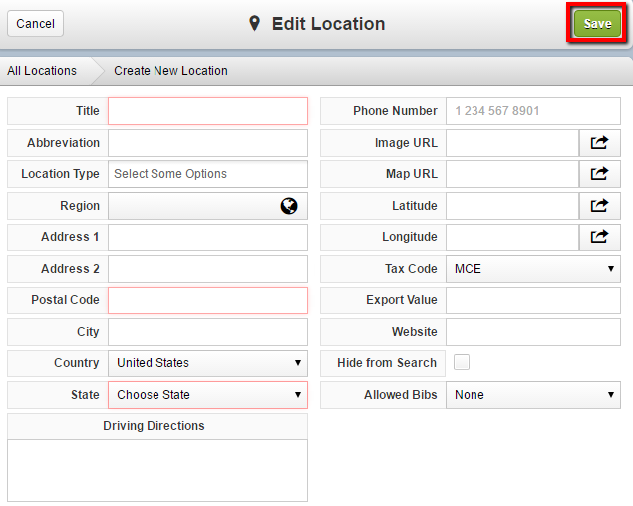
Task: Focus the Longitude input field
Action: [513, 237]
